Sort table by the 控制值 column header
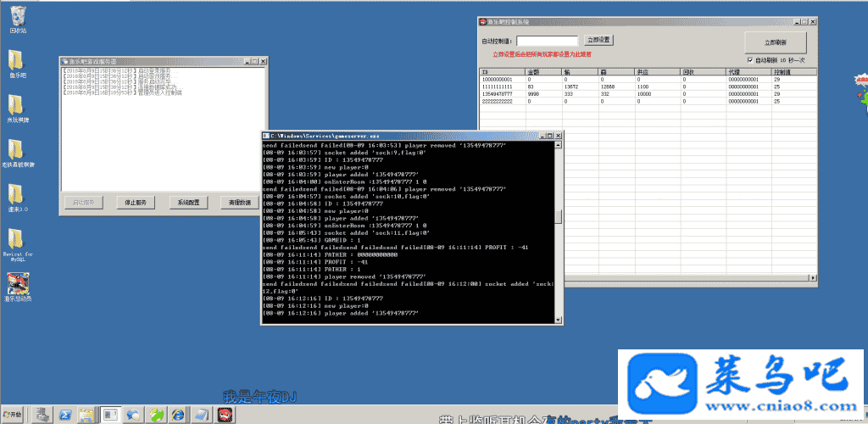 793,72
